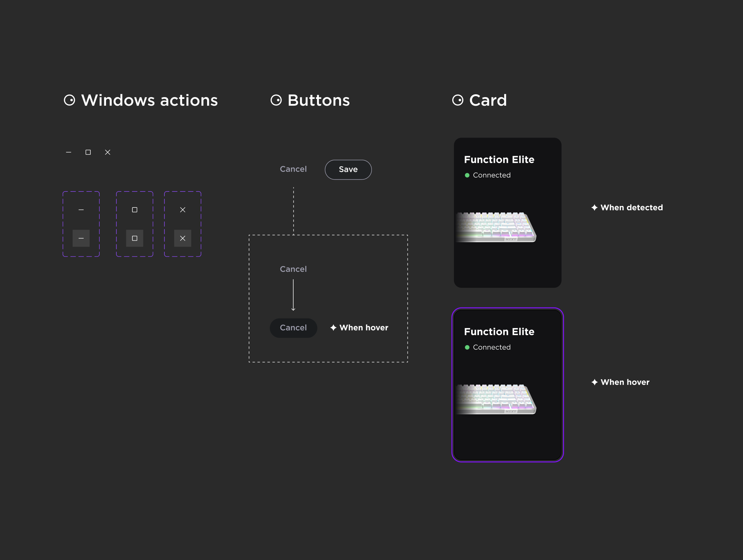The width and height of the screenshot is (743, 560).
Task: Click the non-highlighted maximize icon in dashed box
Action: pos(135,210)
